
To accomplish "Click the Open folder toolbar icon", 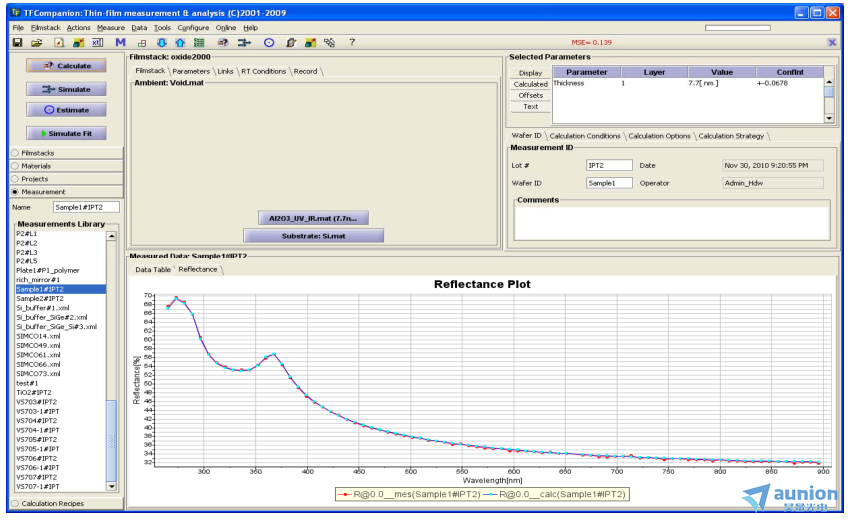I will [36, 42].
